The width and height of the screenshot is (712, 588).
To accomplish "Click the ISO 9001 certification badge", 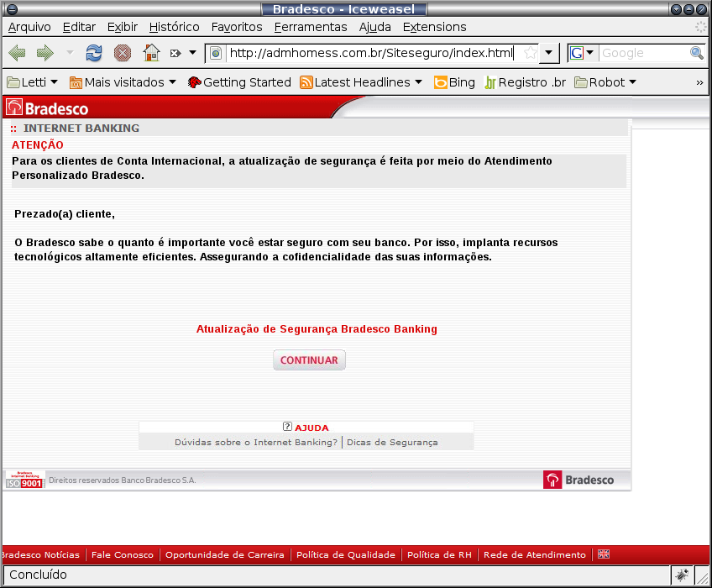I will pyautogui.click(x=25, y=480).
